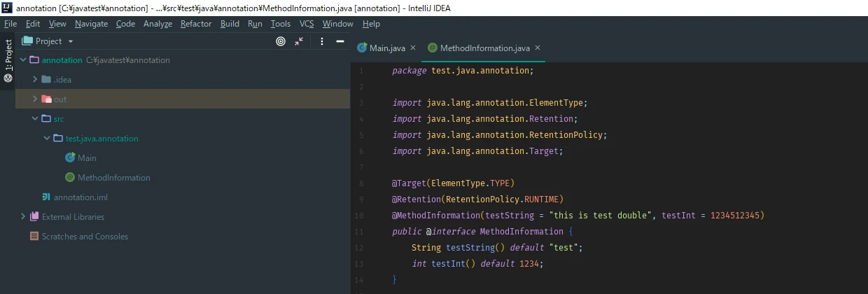The height and width of the screenshot is (294, 868).
Task: Open the Help menu
Action: 372,24
